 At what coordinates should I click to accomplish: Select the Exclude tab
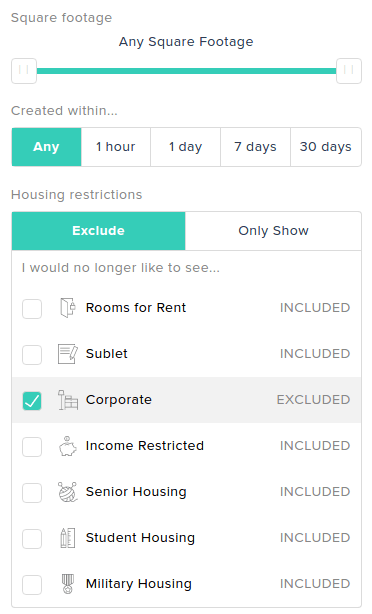(x=98, y=231)
